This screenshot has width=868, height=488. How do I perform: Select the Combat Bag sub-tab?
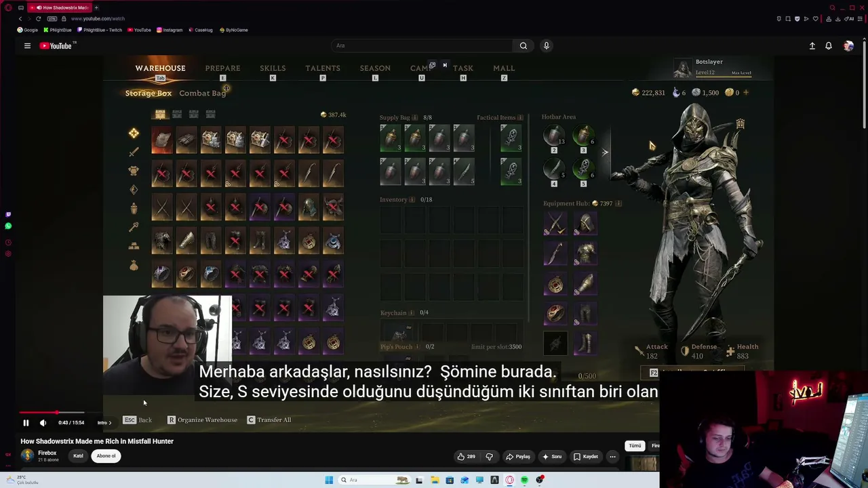pos(202,94)
